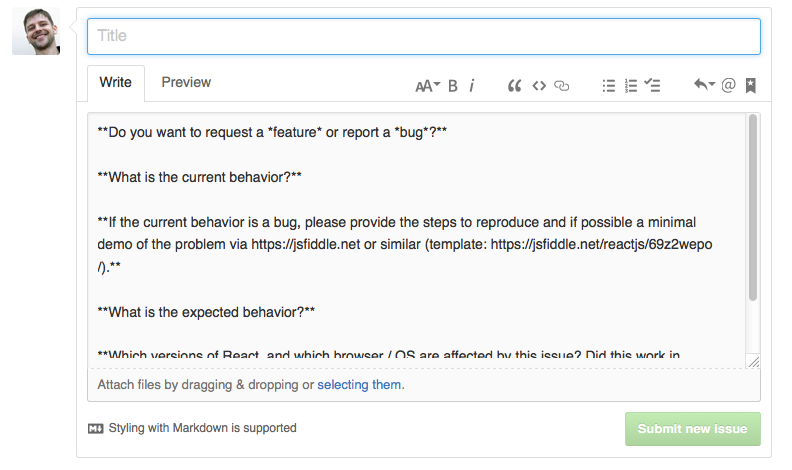Apply bold formatting to text
The width and height of the screenshot is (792, 470).
pyautogui.click(x=453, y=86)
